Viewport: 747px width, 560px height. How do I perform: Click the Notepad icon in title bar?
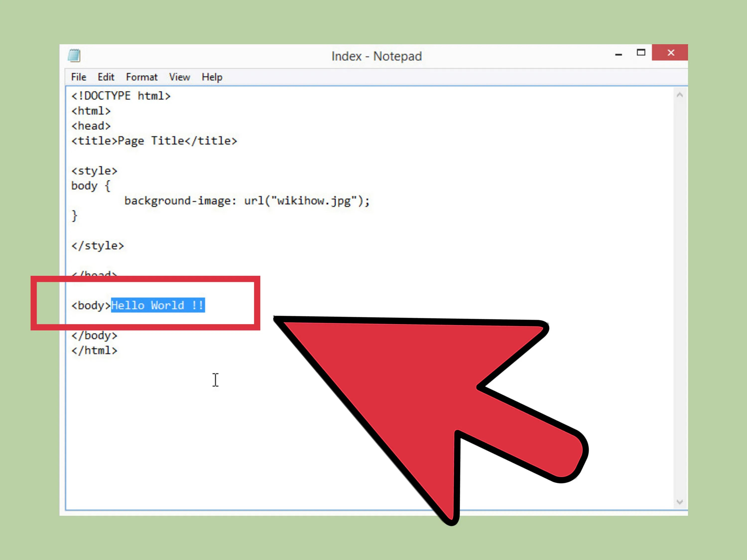[74, 55]
